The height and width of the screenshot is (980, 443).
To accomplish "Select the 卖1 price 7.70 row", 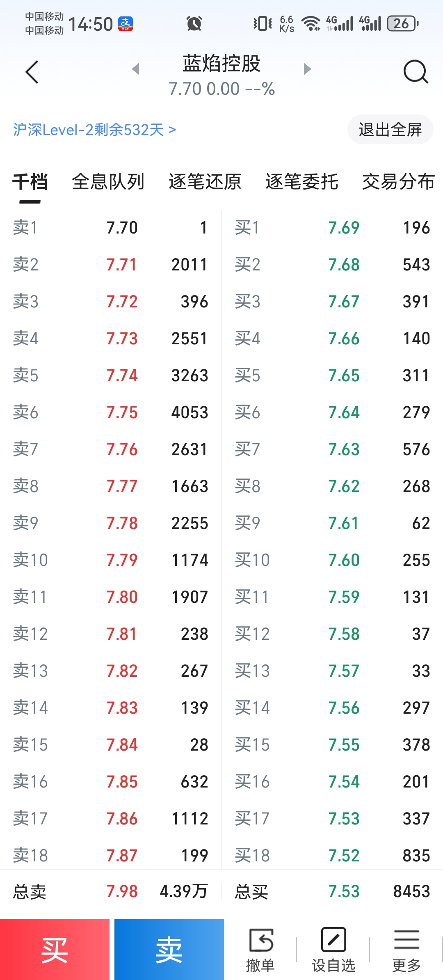I will 111,228.
